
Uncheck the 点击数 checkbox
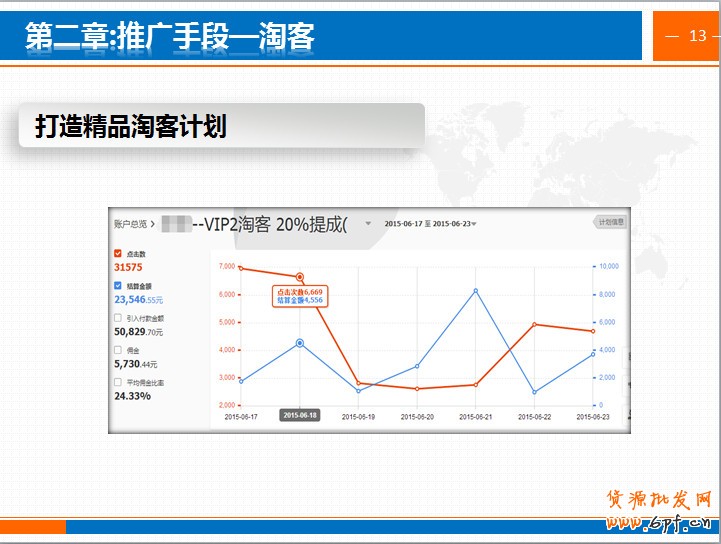click(x=118, y=254)
